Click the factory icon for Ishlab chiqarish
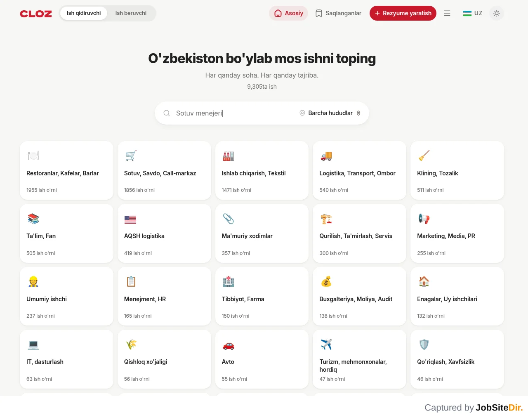 [229, 156]
